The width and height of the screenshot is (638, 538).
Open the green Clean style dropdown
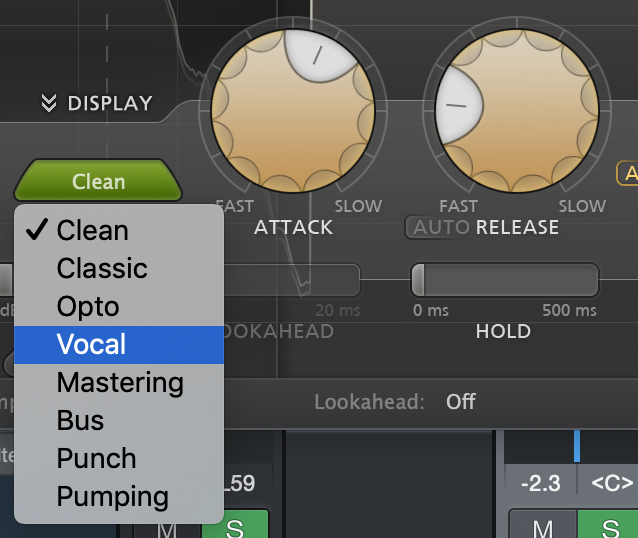tap(98, 181)
